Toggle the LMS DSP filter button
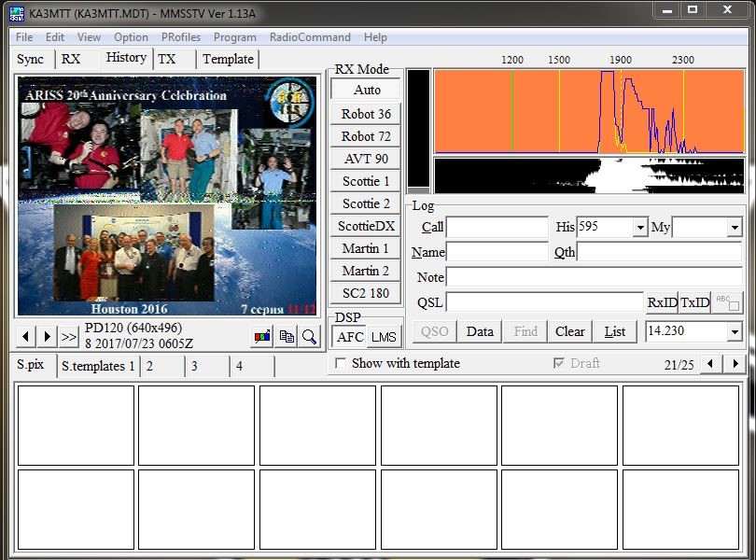This screenshot has height=560, width=756. point(384,337)
